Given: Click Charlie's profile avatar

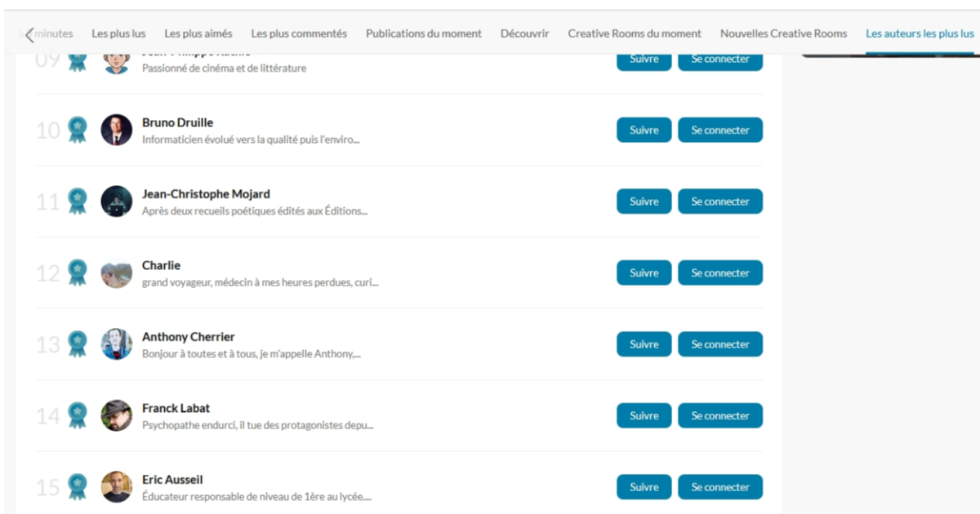Looking at the screenshot, I should (x=117, y=273).
